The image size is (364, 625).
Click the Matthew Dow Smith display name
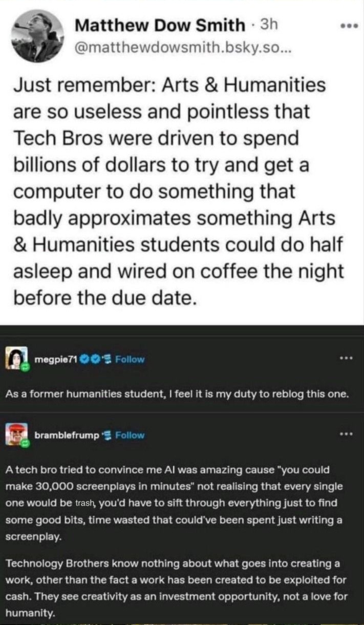[160, 24]
